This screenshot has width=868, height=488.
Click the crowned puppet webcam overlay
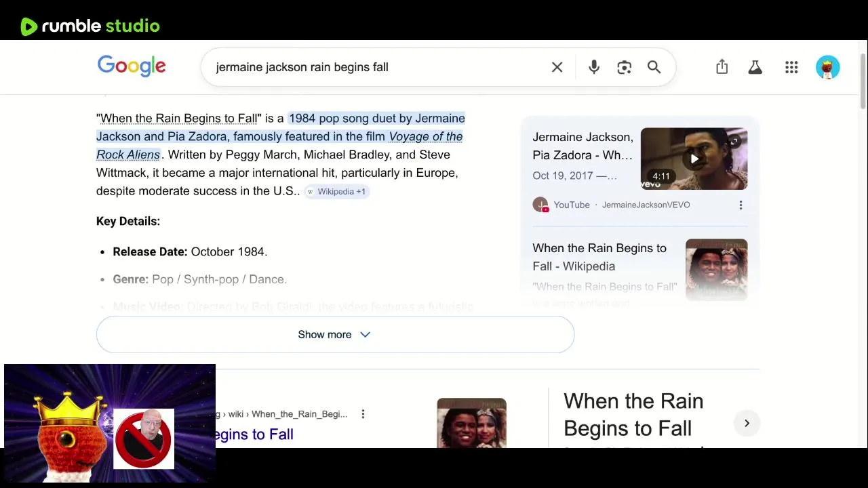pyautogui.click(x=110, y=423)
